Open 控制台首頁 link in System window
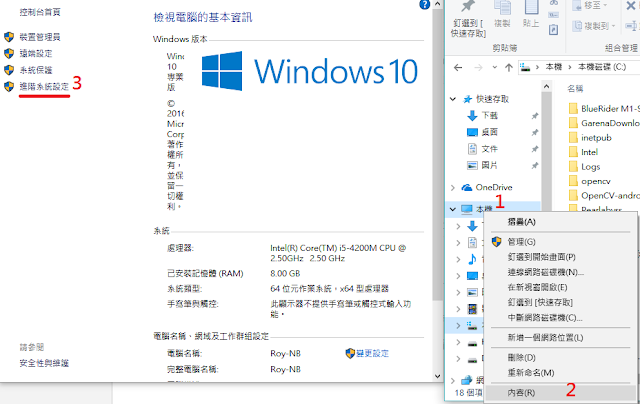 [x=40, y=12]
